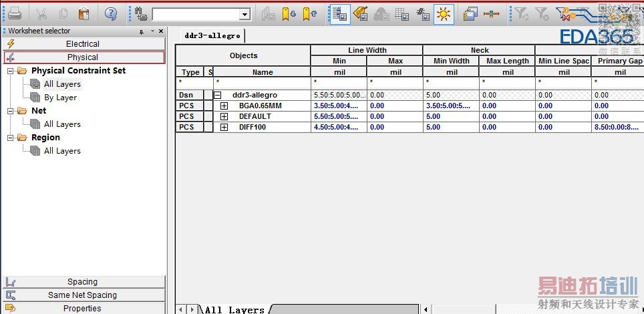This screenshot has height=314, width=644.
Task: Click the greyed cloud icon in toolbar
Action: point(381,14)
